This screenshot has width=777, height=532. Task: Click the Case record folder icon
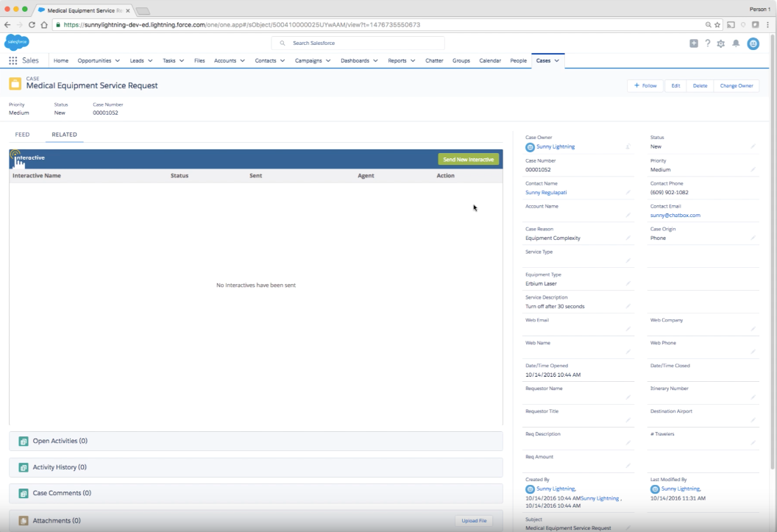point(15,84)
